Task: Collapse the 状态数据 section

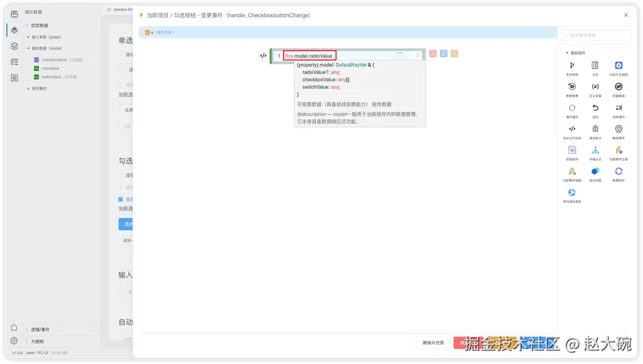Action: click(27, 26)
